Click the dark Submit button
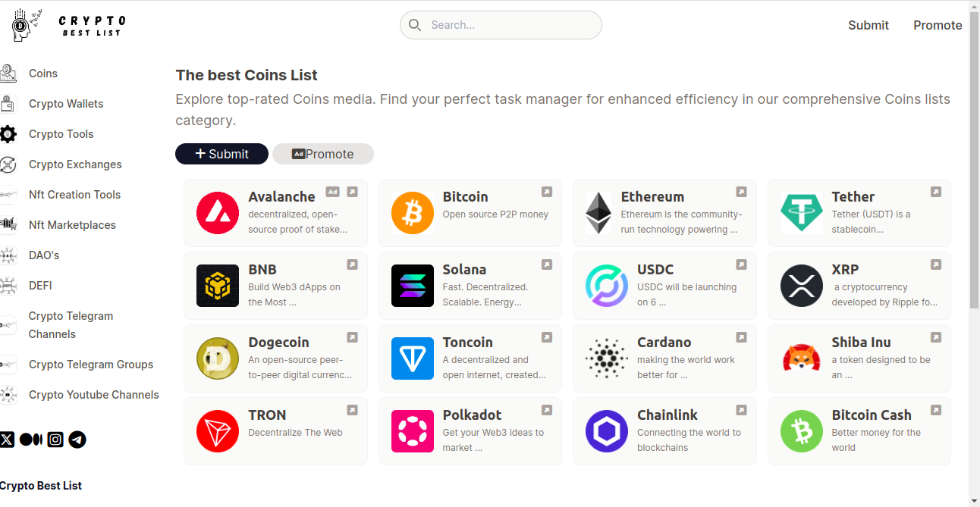 [221, 154]
